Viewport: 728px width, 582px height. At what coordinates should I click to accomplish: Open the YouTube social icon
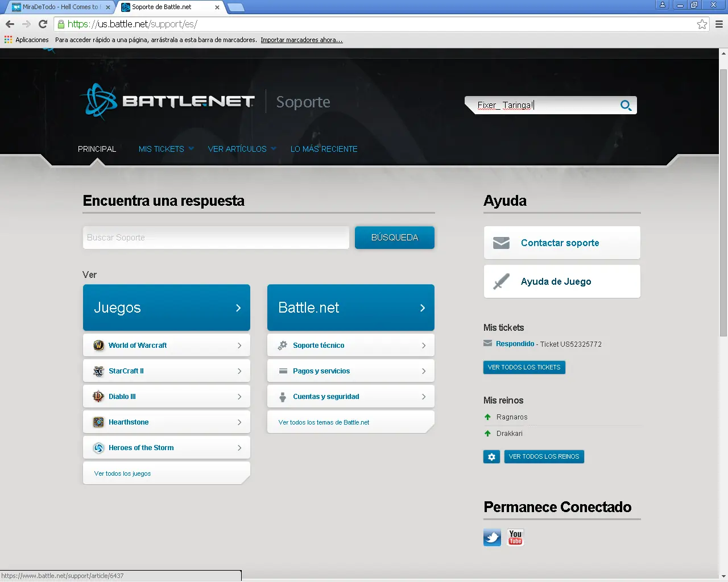[515, 537]
